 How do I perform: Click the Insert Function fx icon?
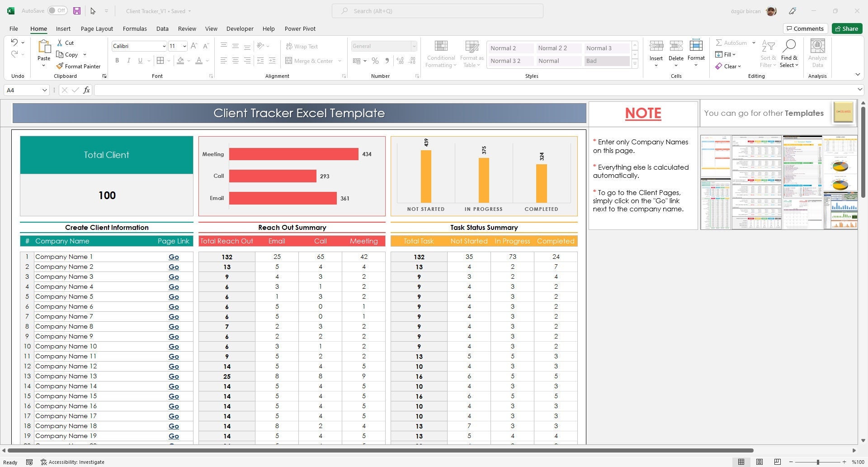point(86,90)
